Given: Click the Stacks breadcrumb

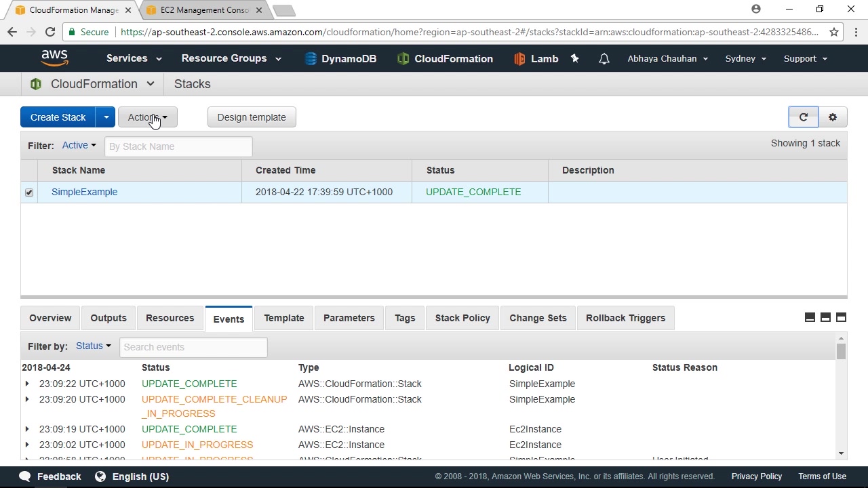Looking at the screenshot, I should (x=193, y=84).
